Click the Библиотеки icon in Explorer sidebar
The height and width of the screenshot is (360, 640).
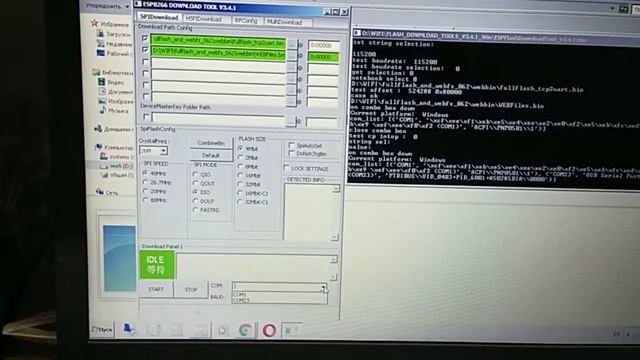click(96, 72)
